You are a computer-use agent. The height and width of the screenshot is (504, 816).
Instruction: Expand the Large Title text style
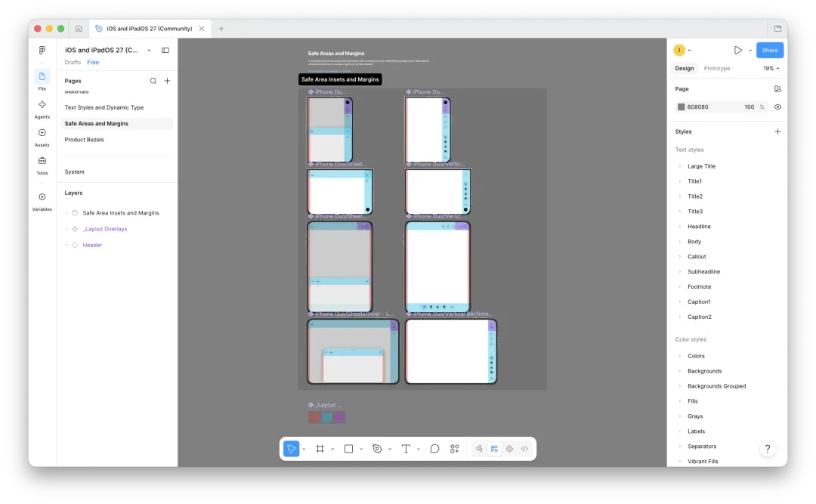680,166
